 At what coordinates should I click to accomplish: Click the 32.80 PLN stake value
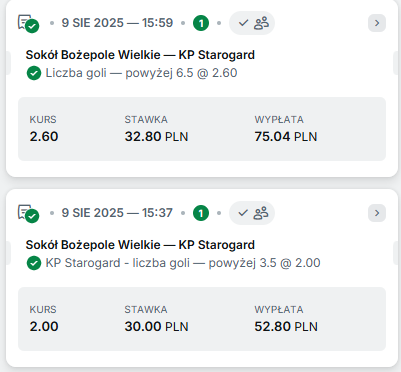pyautogui.click(x=156, y=137)
